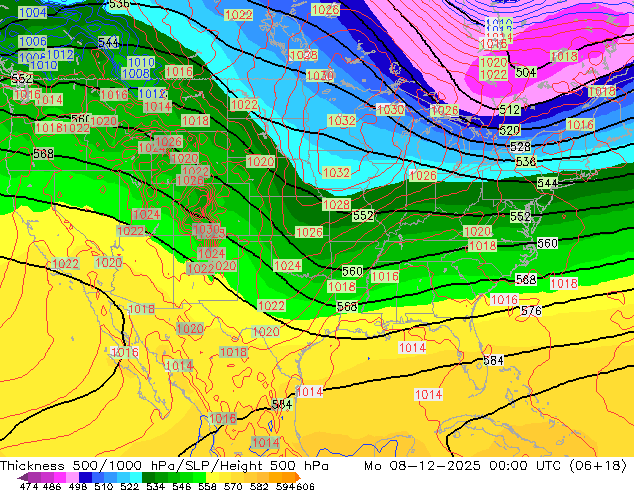Select the 522 legend value

click(129, 486)
